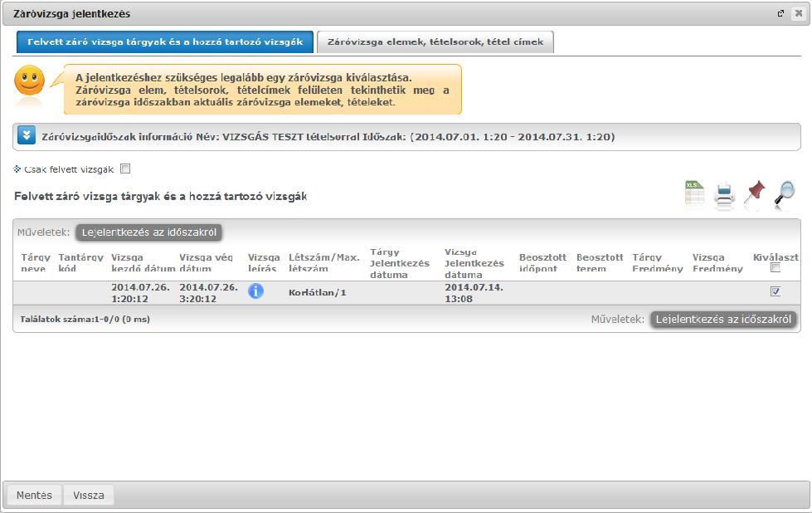This screenshot has height=513, width=812.
Task: Select the 2014.07.26. 1:20:12 start date cell
Action: coord(140,293)
